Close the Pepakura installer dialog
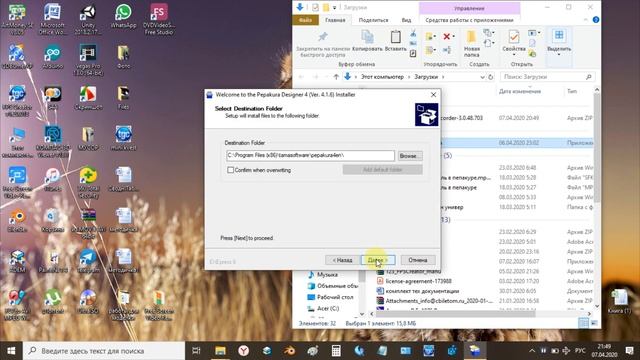640x360 pixels. pyautogui.click(x=433, y=95)
